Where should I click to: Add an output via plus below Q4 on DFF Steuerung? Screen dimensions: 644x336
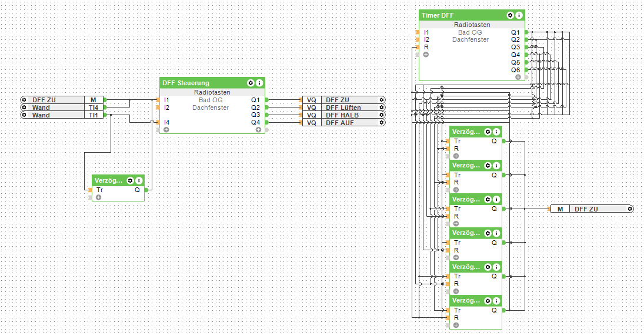click(258, 130)
